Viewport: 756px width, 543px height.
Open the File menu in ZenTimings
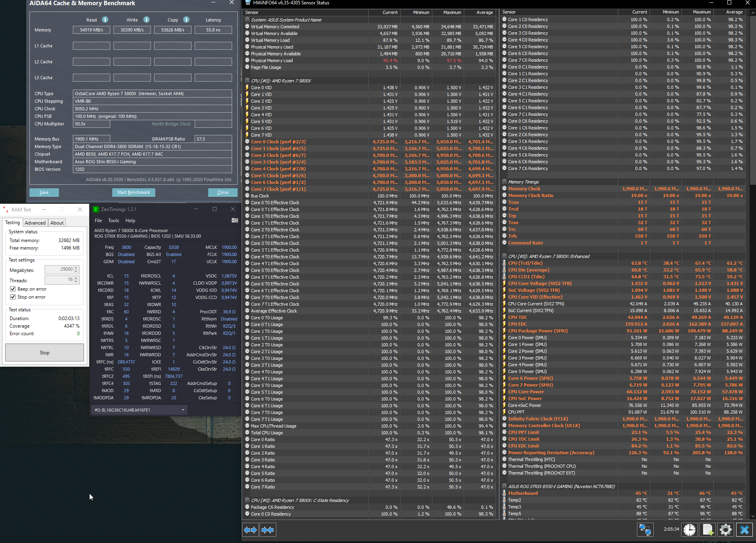coord(98,221)
